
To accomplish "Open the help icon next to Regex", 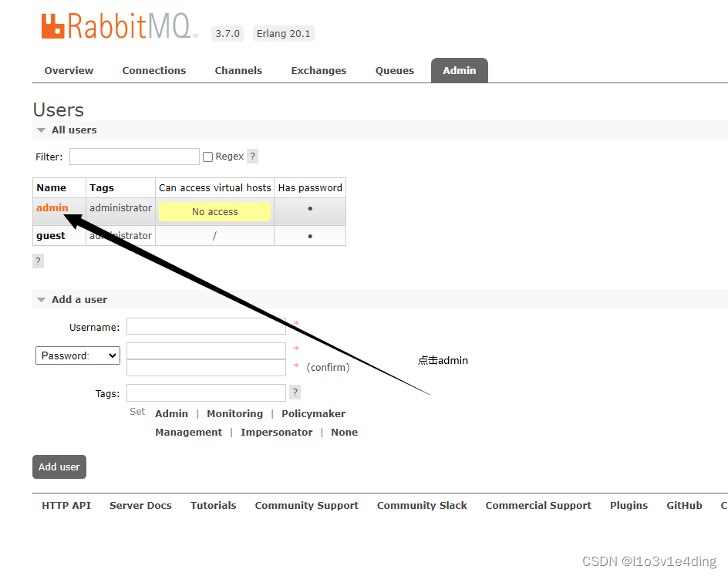I will (x=253, y=157).
